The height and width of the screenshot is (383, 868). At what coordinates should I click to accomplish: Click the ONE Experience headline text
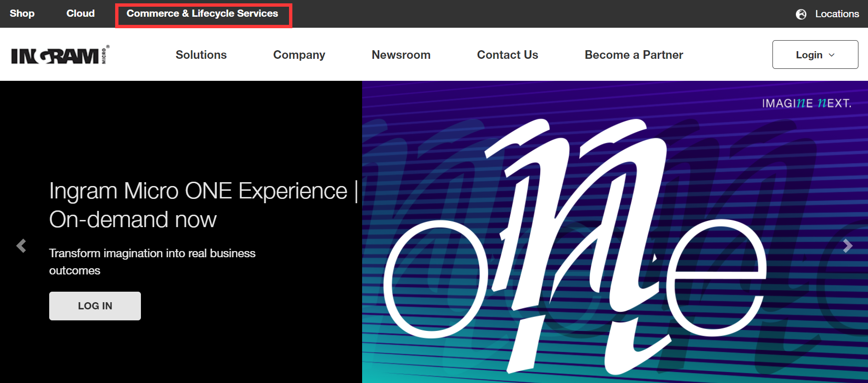[x=204, y=205]
